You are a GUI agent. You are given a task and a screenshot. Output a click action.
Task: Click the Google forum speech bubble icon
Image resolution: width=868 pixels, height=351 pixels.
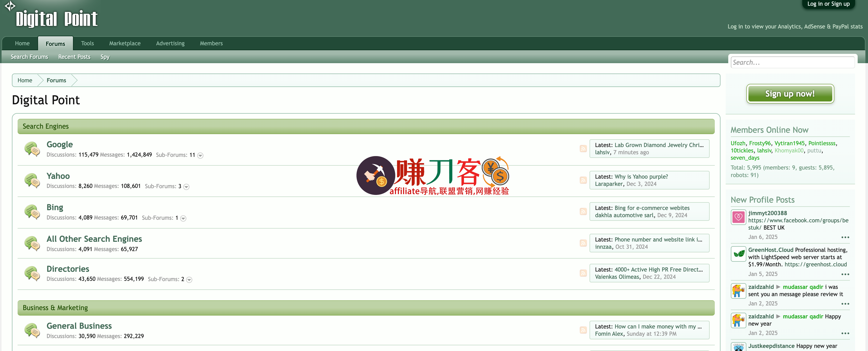[32, 149]
